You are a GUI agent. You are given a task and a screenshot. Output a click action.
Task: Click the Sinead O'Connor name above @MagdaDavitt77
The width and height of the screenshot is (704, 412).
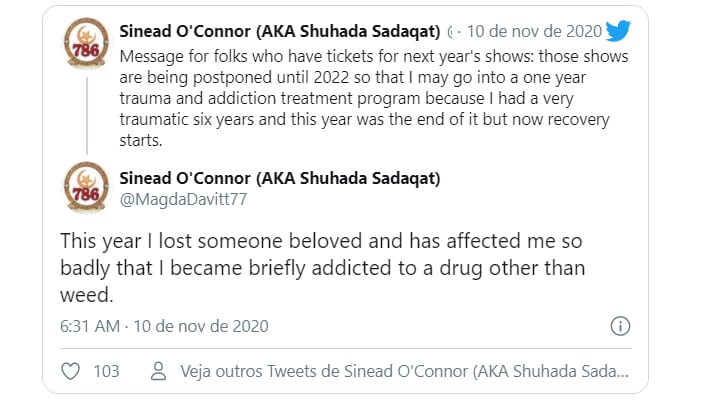point(280,178)
